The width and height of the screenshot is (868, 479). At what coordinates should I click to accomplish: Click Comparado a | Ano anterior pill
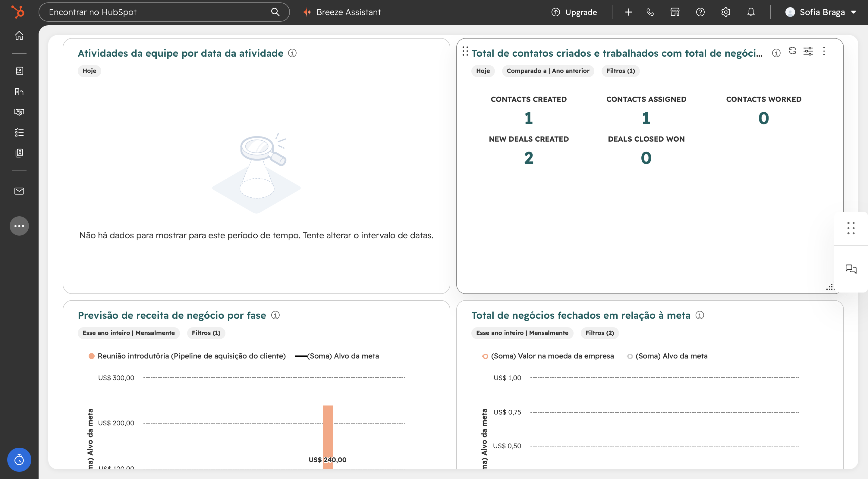[548, 71]
